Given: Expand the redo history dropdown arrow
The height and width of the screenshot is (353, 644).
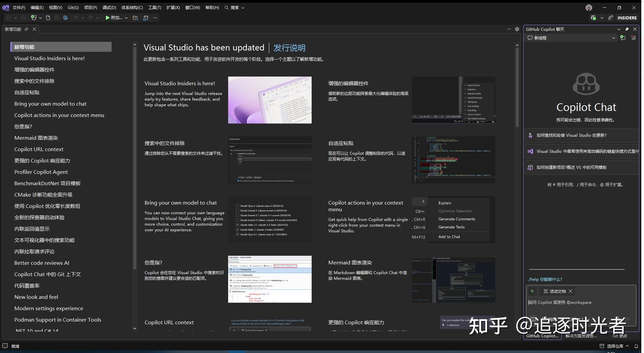Looking at the screenshot, I should click(98, 18).
